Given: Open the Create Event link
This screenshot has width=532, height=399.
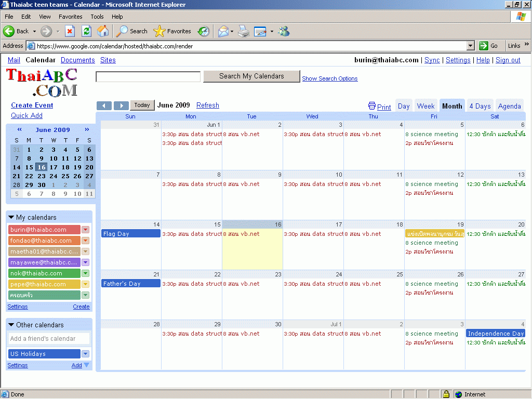Looking at the screenshot, I should coord(32,105).
